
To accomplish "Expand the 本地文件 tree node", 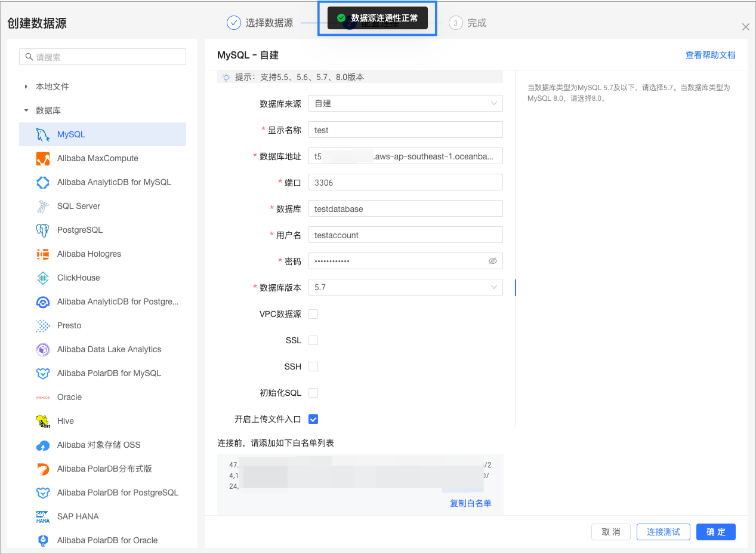I will 26,87.
